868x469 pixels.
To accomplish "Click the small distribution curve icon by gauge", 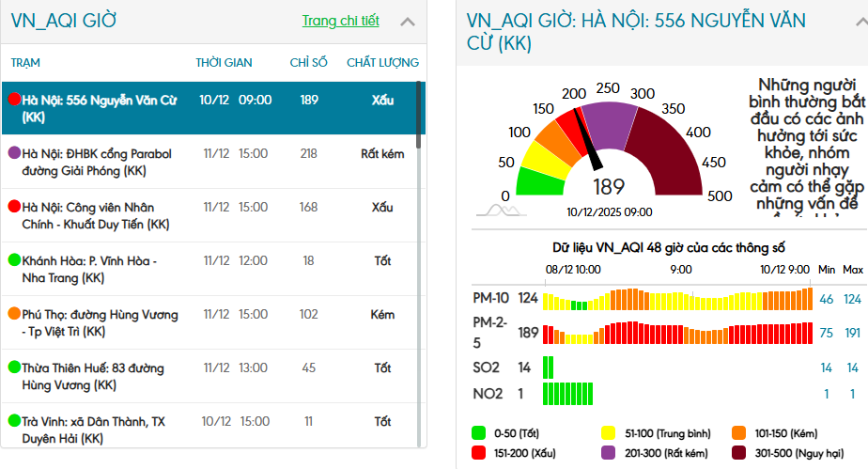I will (x=500, y=211).
